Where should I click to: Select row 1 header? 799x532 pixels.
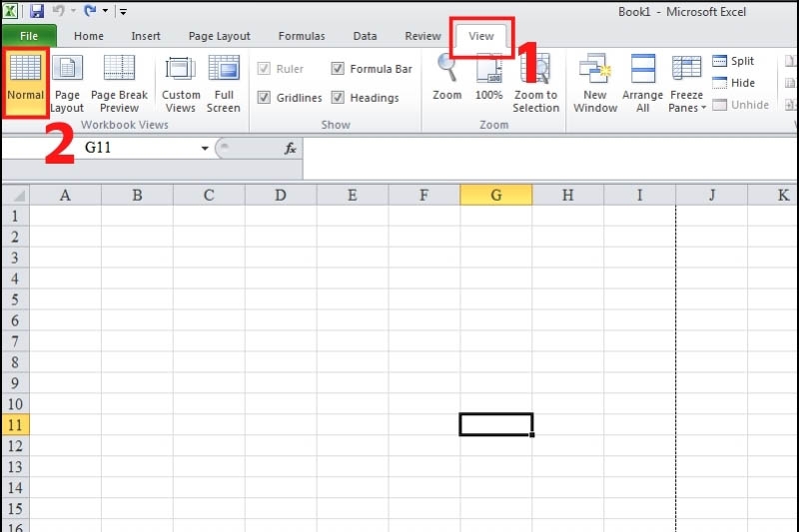pos(15,216)
